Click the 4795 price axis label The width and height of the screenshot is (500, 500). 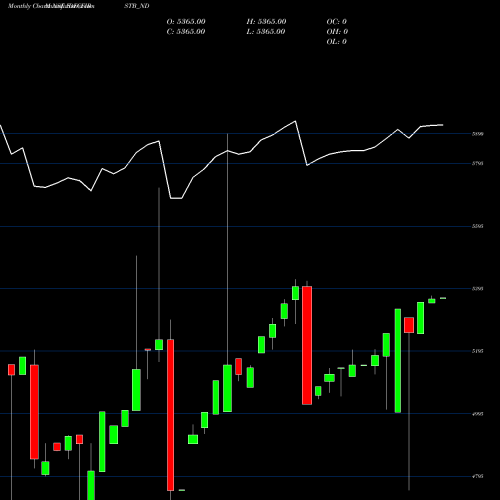point(478,476)
